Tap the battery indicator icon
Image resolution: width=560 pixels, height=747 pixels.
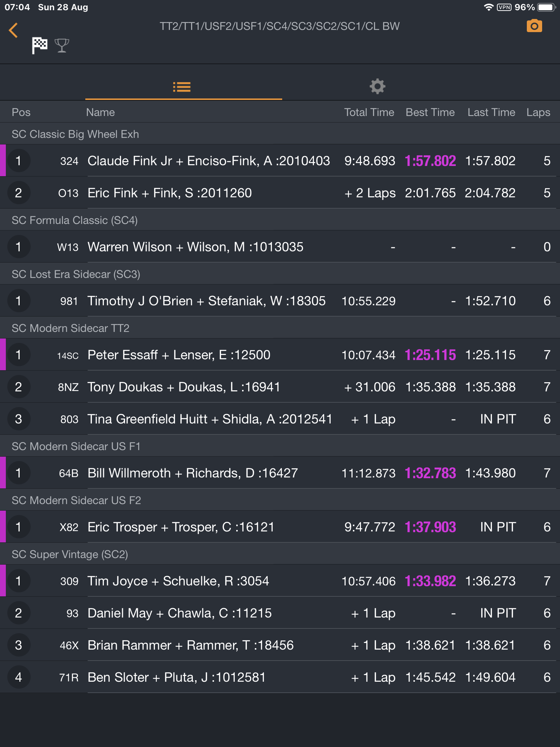coord(547,7)
